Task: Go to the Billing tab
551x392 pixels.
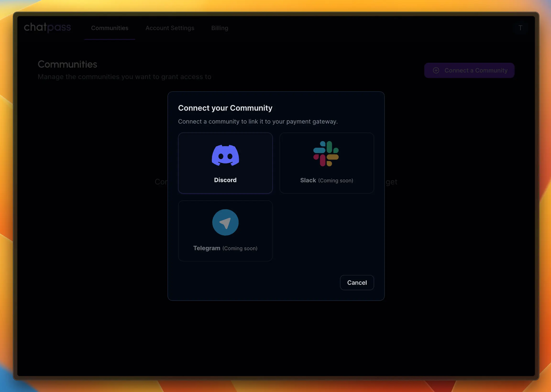Action: pos(220,28)
